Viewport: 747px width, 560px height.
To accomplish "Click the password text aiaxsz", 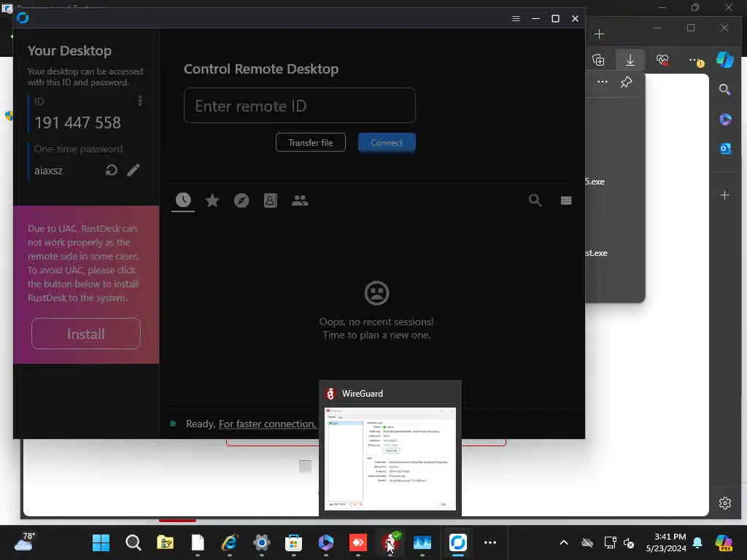I will (49, 171).
